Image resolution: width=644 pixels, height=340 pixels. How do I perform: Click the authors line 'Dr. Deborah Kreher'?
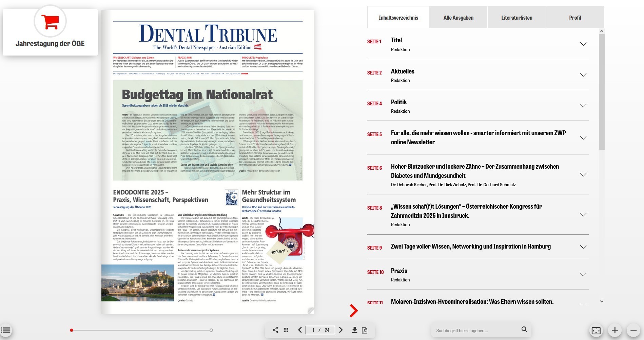(x=453, y=185)
